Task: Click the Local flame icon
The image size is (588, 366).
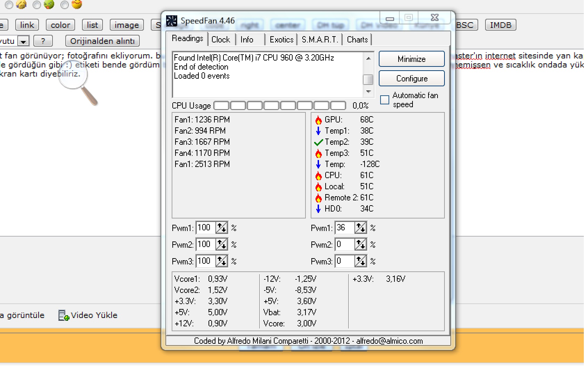Action: coord(318,187)
